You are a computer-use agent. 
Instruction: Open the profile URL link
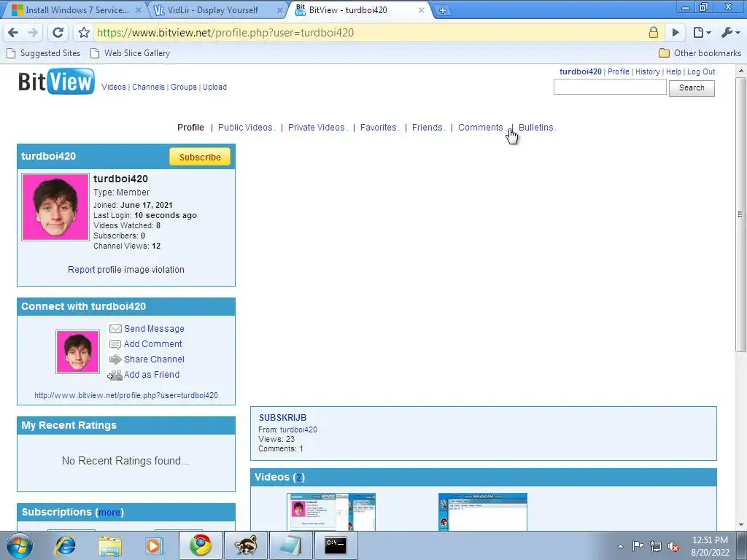tap(125, 395)
